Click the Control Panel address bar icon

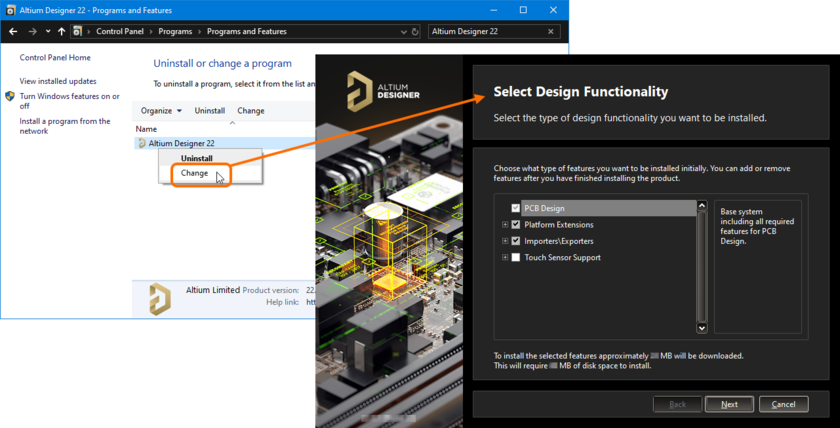click(78, 32)
